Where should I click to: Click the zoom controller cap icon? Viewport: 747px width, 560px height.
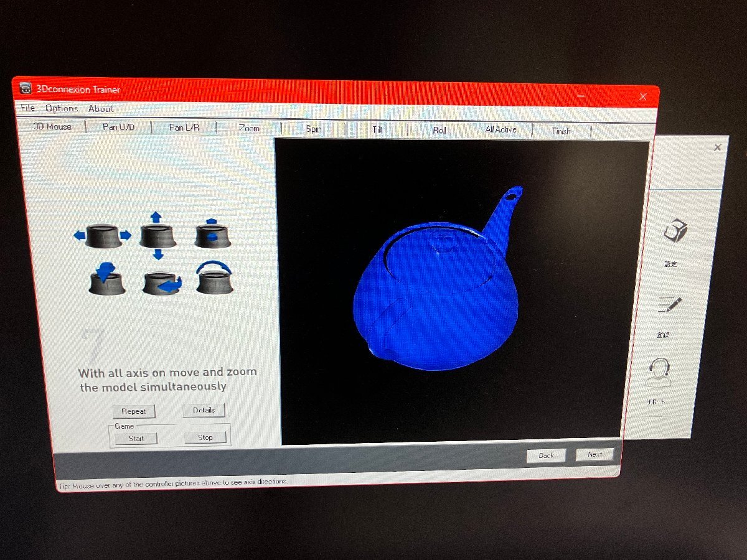pyautogui.click(x=212, y=233)
